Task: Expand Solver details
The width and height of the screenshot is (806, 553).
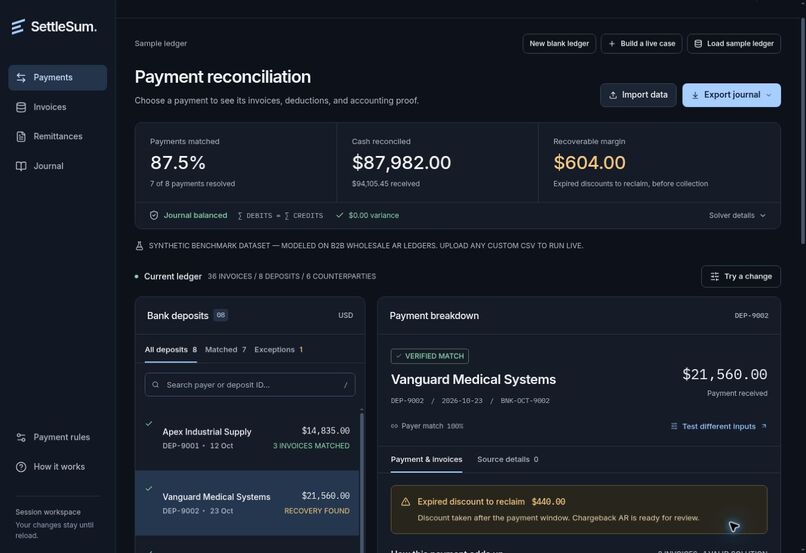Action: tap(737, 215)
